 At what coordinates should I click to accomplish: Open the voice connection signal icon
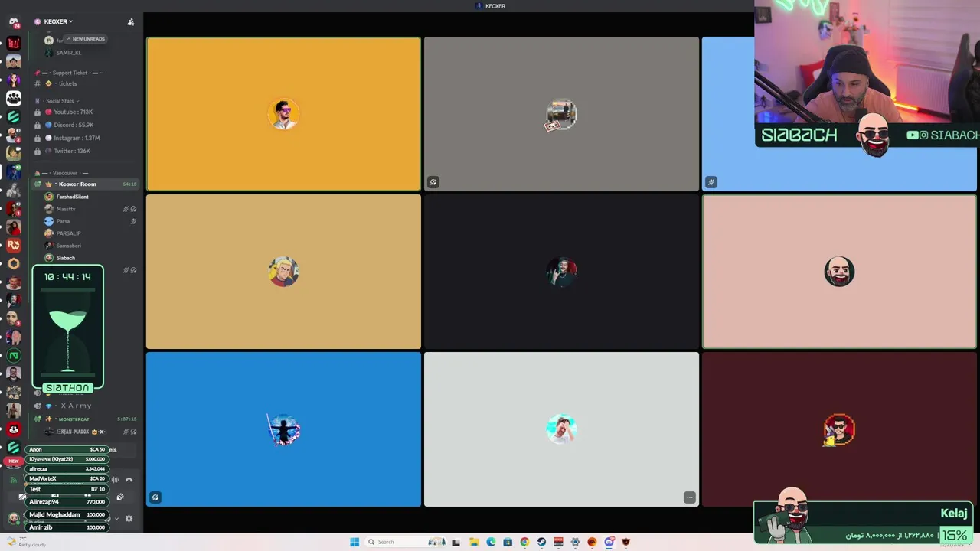tap(14, 480)
